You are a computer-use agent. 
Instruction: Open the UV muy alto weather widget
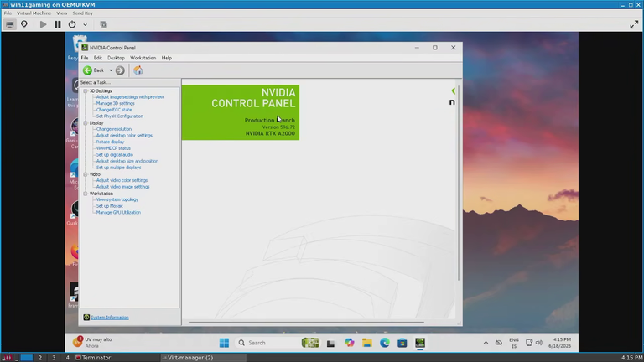pos(93,342)
